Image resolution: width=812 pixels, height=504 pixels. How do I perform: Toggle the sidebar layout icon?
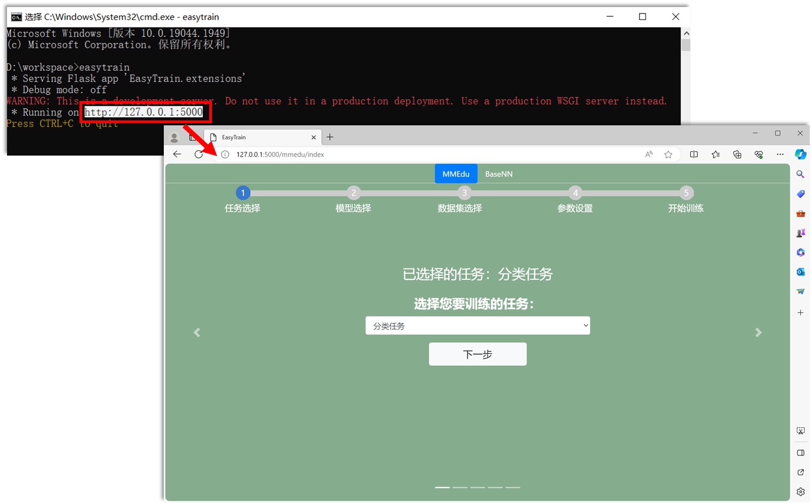tap(800, 453)
